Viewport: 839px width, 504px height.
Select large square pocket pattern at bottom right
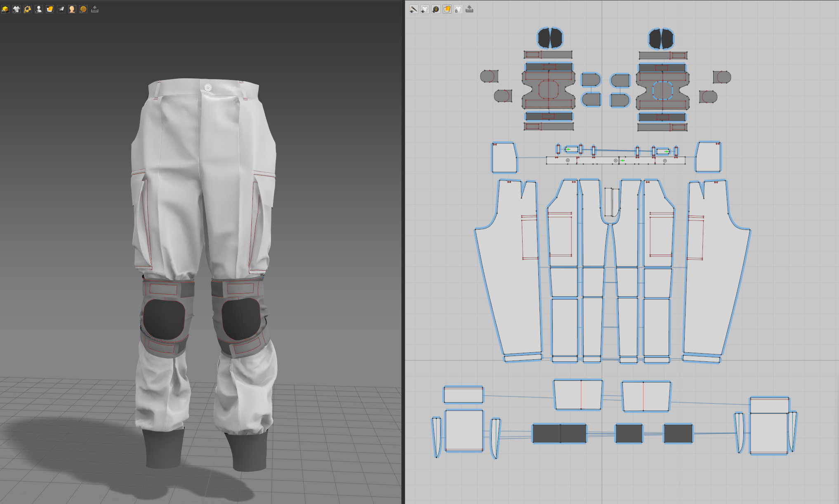(769, 433)
